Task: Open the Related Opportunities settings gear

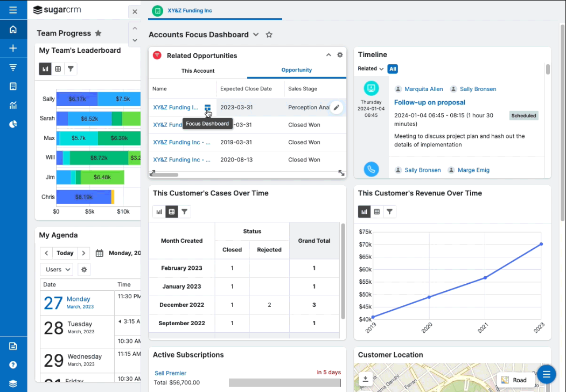Action: pyautogui.click(x=340, y=55)
